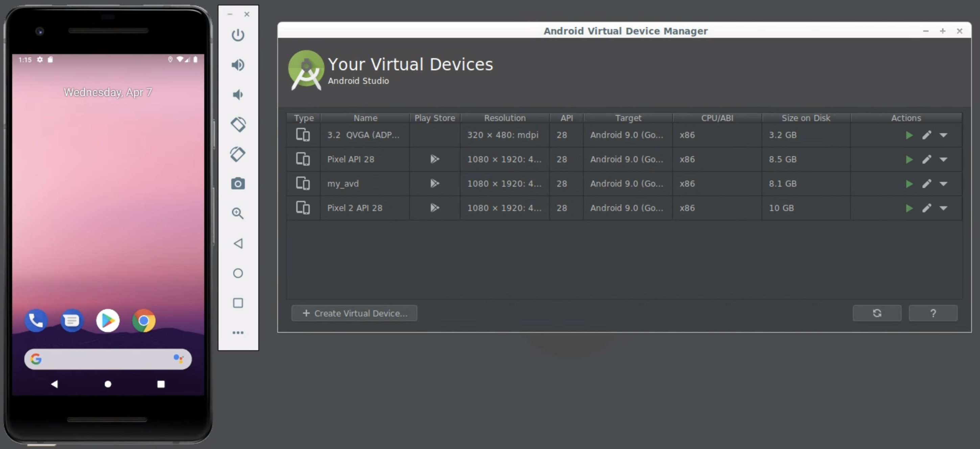980x449 pixels.
Task: Launch the my_avd virtual device
Action: pos(909,184)
